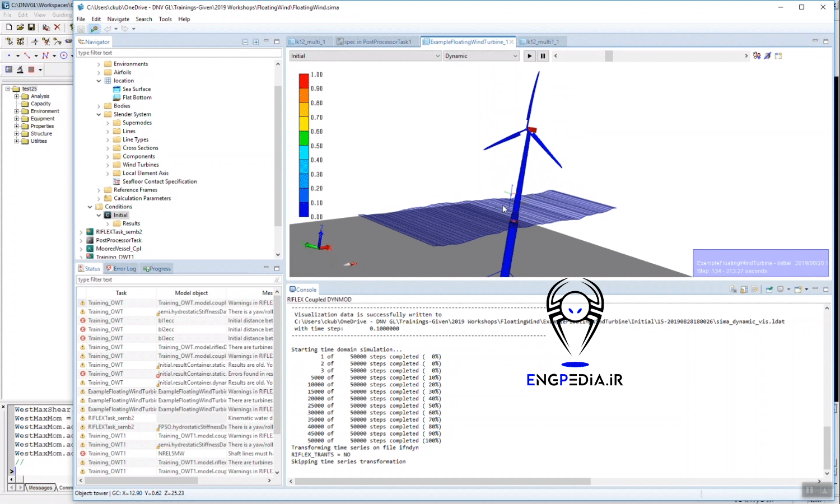The image size is (840, 504).
Task: Select MooredVessel_Cpl task in Navigator
Action: click(x=118, y=249)
